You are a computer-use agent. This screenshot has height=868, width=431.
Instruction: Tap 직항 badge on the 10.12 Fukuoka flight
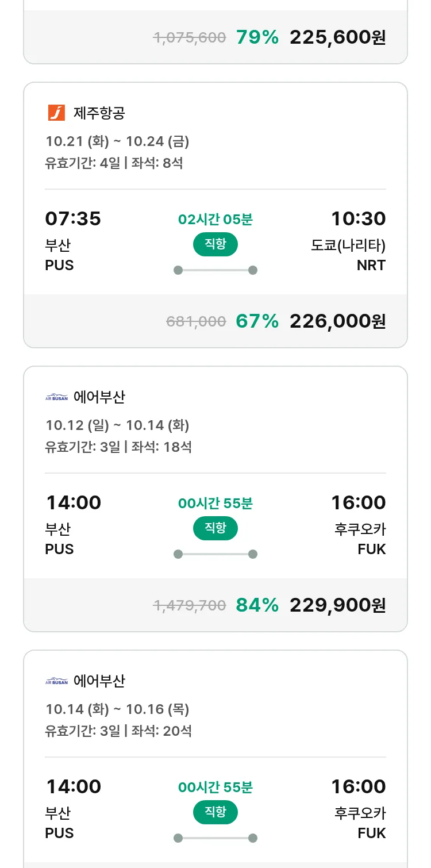215,528
